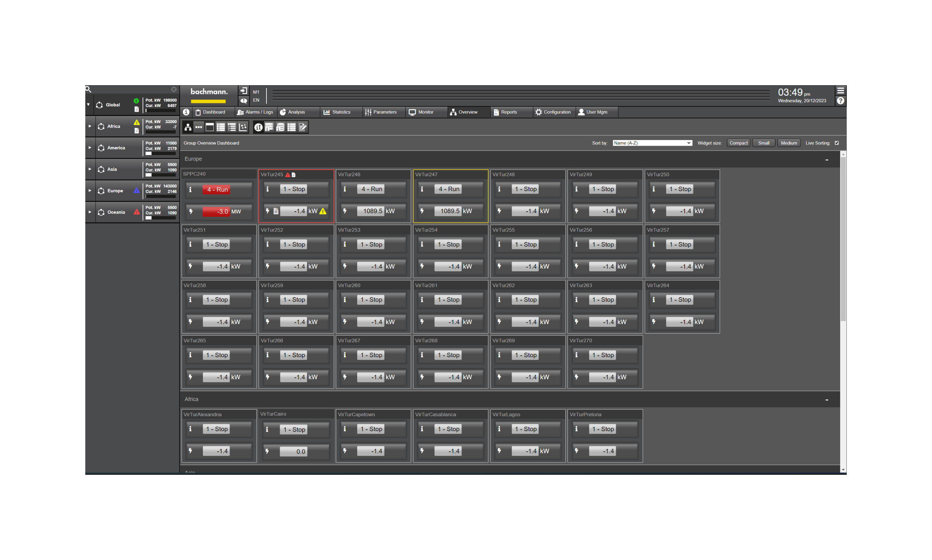Screen dimensions: 932x560
Task: Toggle the Live Sorting checkbox
Action: pyautogui.click(x=836, y=143)
